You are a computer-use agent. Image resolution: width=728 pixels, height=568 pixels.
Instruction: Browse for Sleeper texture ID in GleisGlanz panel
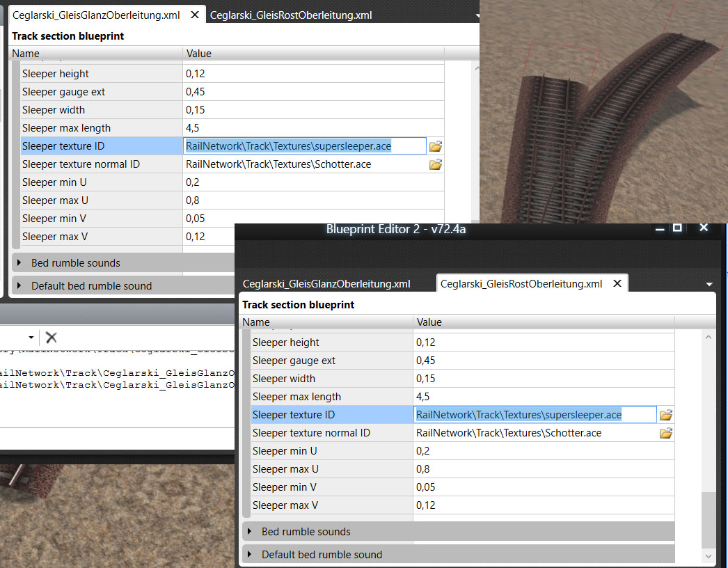coord(436,146)
